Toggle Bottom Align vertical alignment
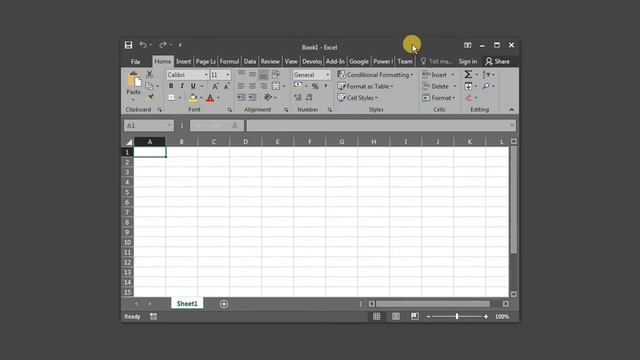 click(264, 75)
